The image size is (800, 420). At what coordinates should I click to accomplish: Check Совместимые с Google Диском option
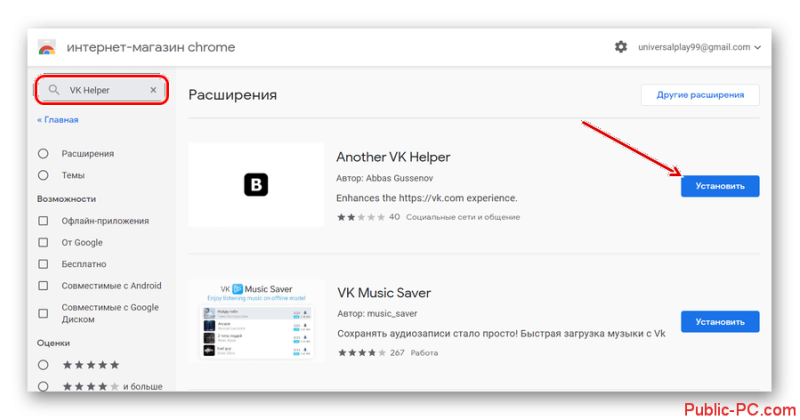pos(43,313)
